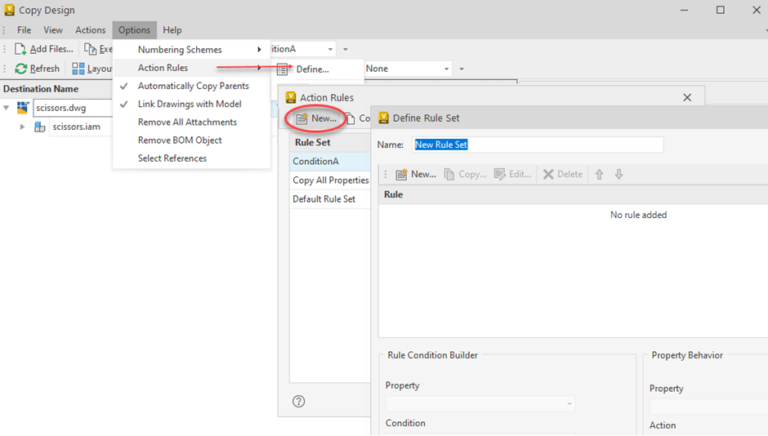The height and width of the screenshot is (436, 768).
Task: Select Action Rules menu entry
Action: point(192,68)
